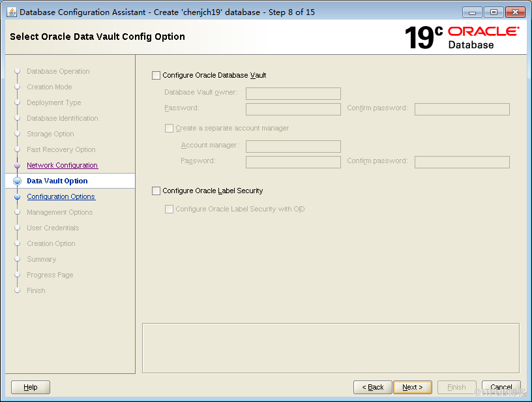Maximize the Database Configuration Assistant window
This screenshot has width=532, height=402.
point(494,12)
